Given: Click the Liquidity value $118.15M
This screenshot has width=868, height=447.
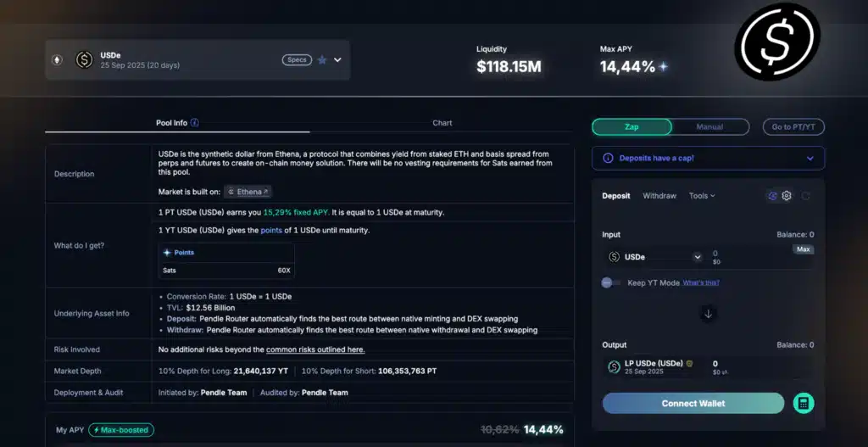Looking at the screenshot, I should click(x=509, y=67).
